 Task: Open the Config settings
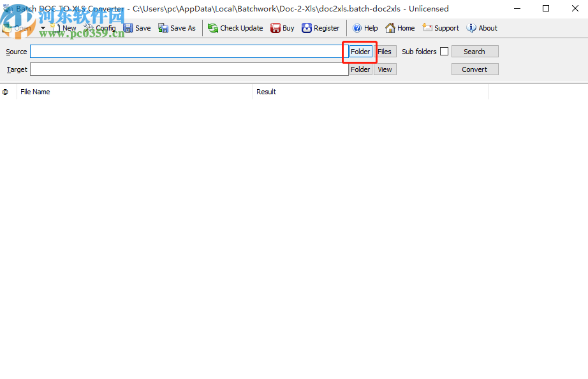coord(101,28)
